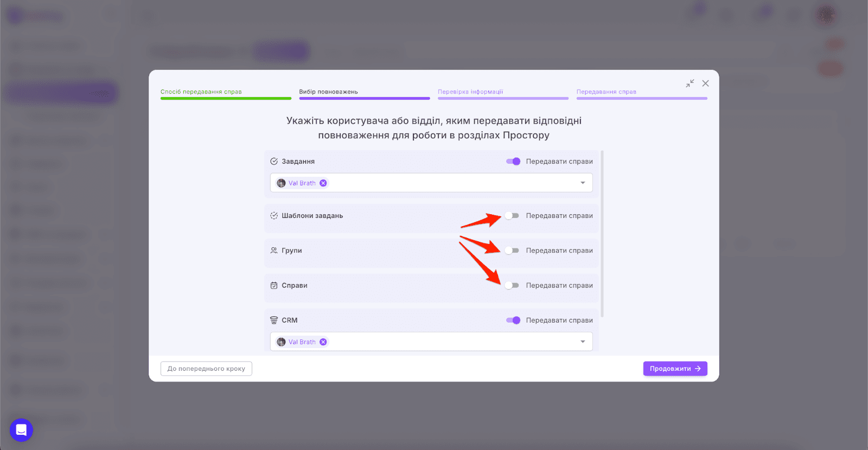The width and height of the screenshot is (868, 450).
Task: Click inside the CRM user selection field
Action: (431, 342)
